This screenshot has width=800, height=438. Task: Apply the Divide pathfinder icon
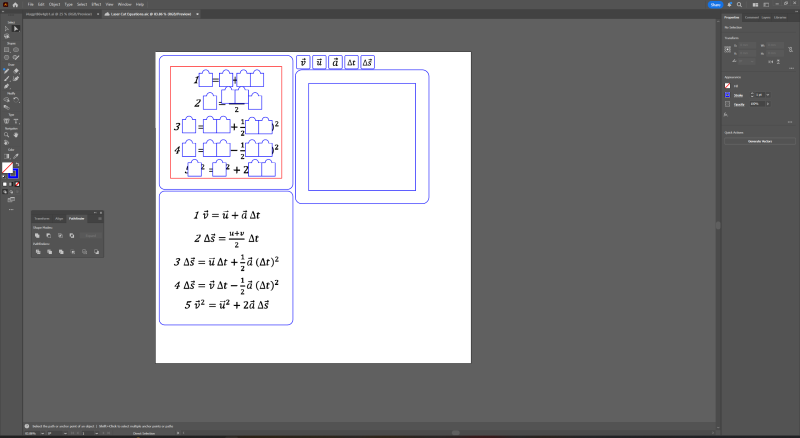[x=37, y=252]
